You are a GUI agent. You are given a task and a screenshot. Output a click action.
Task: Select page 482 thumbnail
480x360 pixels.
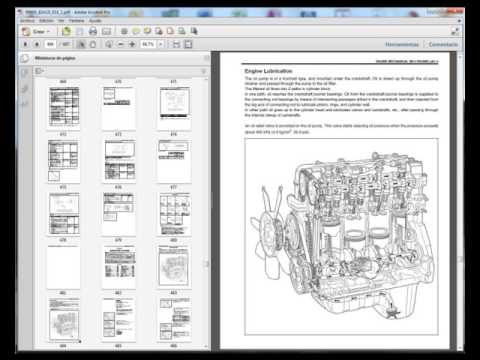119,320
